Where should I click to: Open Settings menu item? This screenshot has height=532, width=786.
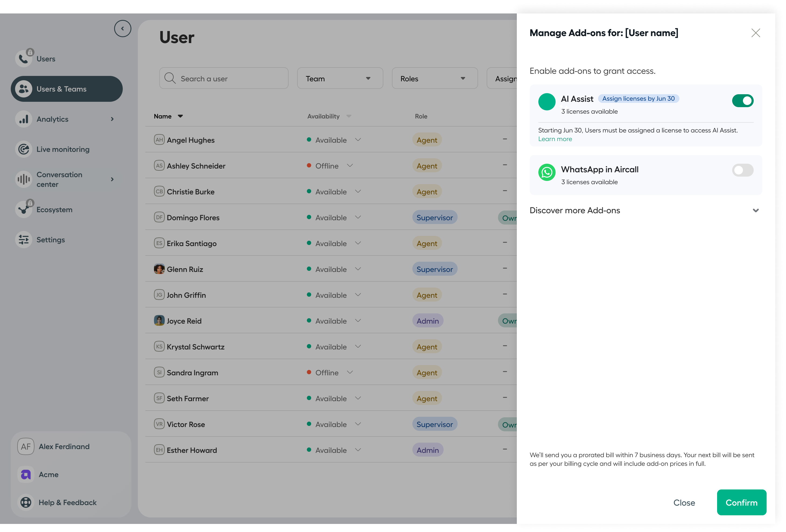(x=51, y=240)
